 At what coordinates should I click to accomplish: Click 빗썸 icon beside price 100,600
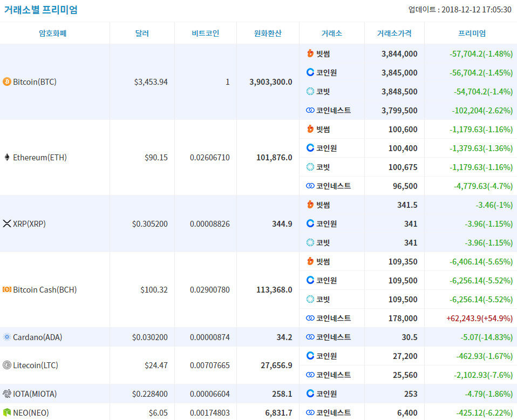tap(310, 128)
